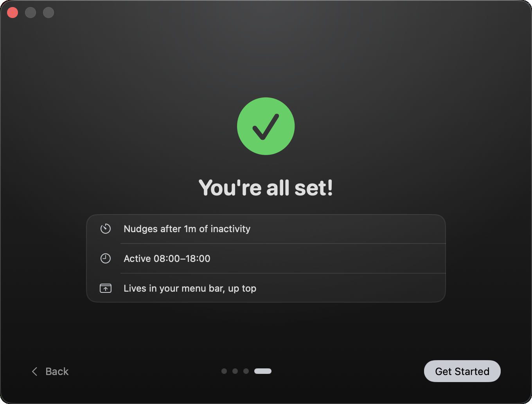Jump to the third onboarding page dot
The height and width of the screenshot is (404, 532).
(246, 371)
